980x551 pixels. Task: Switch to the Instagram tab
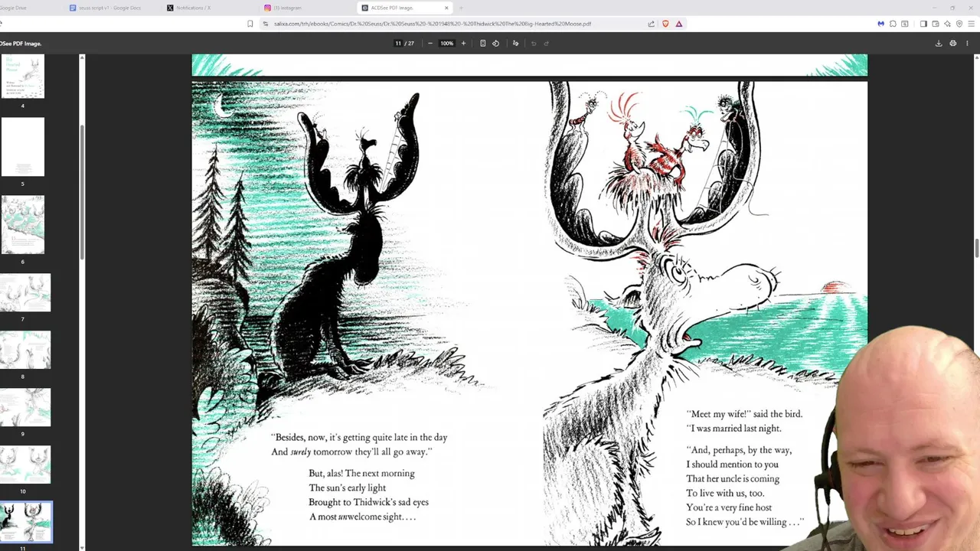[306, 8]
